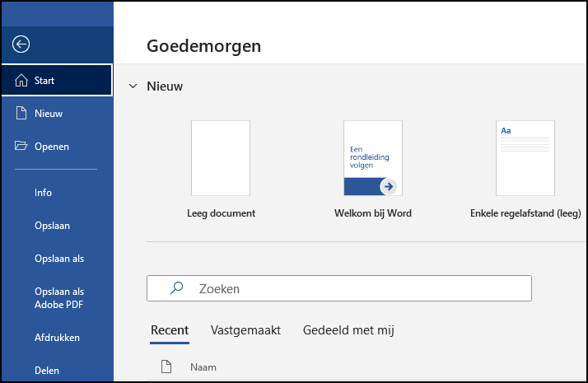The image size is (588, 383).
Task: Collapse the Nieuw section chevron
Action: pyautogui.click(x=133, y=86)
